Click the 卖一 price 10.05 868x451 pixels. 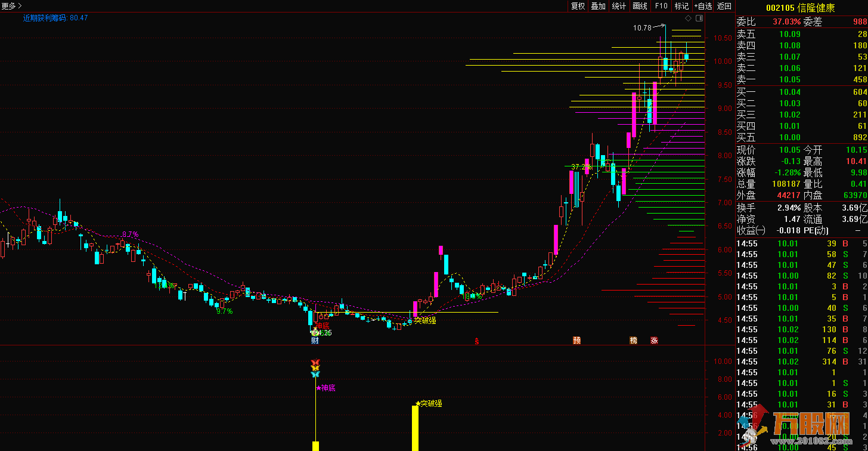(x=790, y=79)
